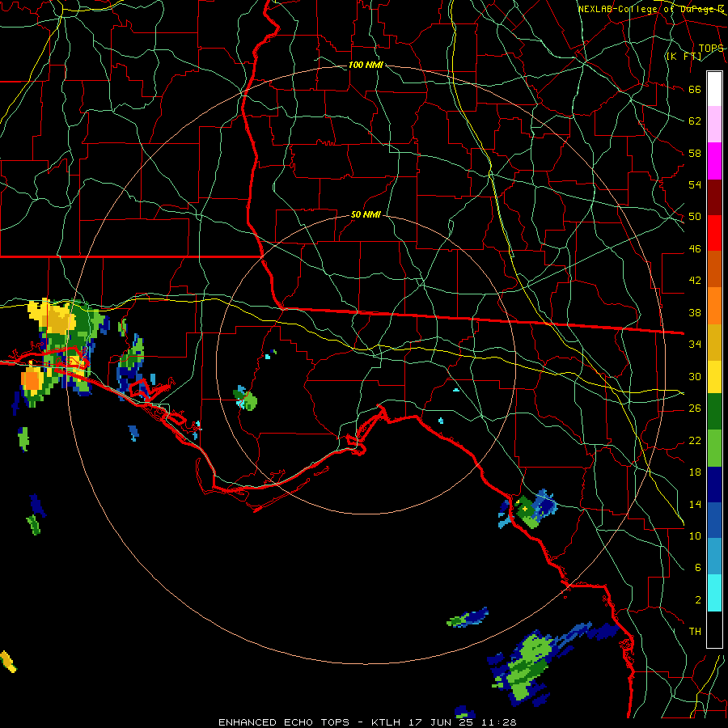Click the gold swatch near 34 kft
This screenshot has width=728, height=728.
[714, 341]
